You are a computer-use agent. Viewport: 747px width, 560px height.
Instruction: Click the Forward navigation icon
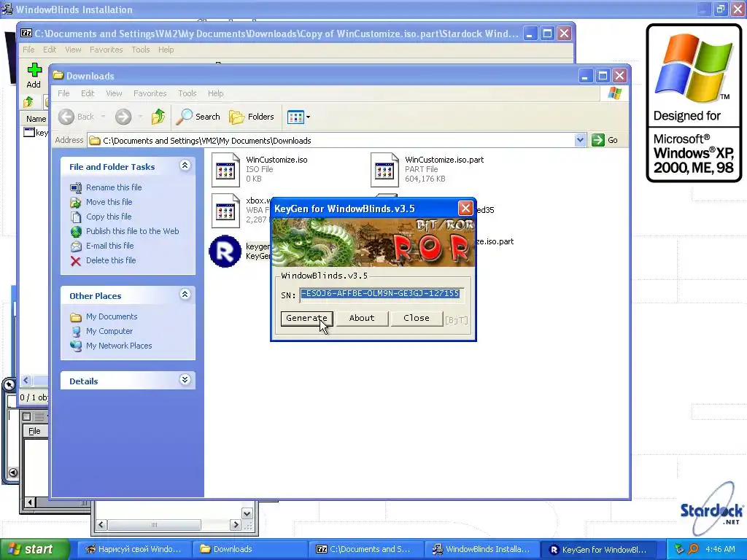pos(123,117)
